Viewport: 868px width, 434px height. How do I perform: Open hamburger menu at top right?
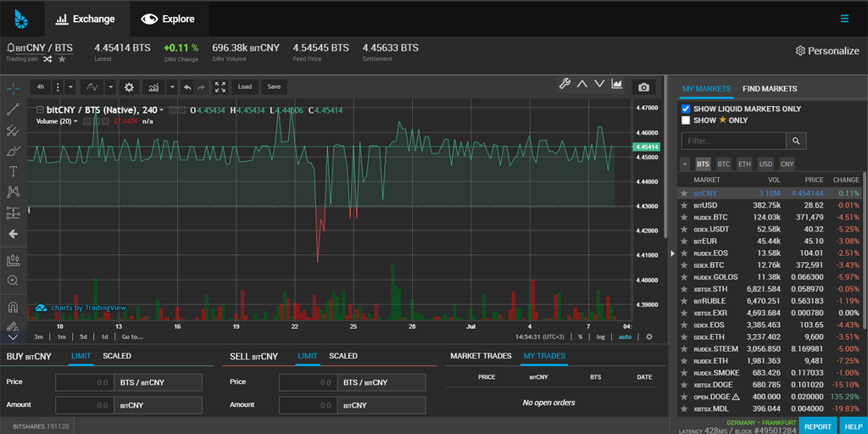click(x=844, y=19)
